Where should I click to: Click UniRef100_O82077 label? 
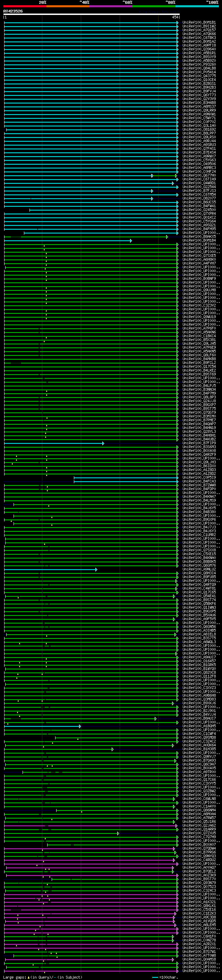199,199
